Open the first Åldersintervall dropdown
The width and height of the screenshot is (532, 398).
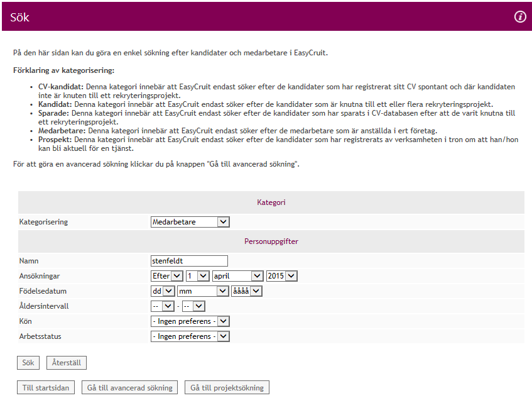pyautogui.click(x=163, y=306)
